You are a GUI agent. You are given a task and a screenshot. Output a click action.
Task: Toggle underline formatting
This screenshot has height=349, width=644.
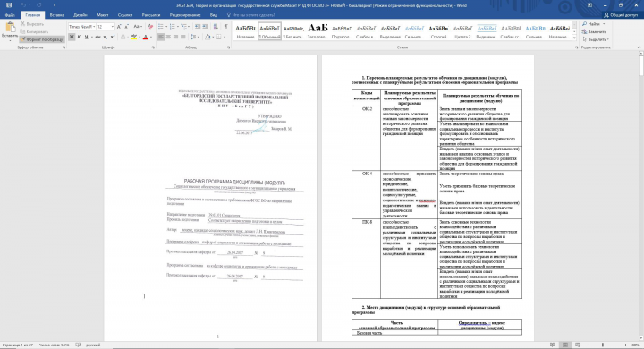[x=86, y=37]
